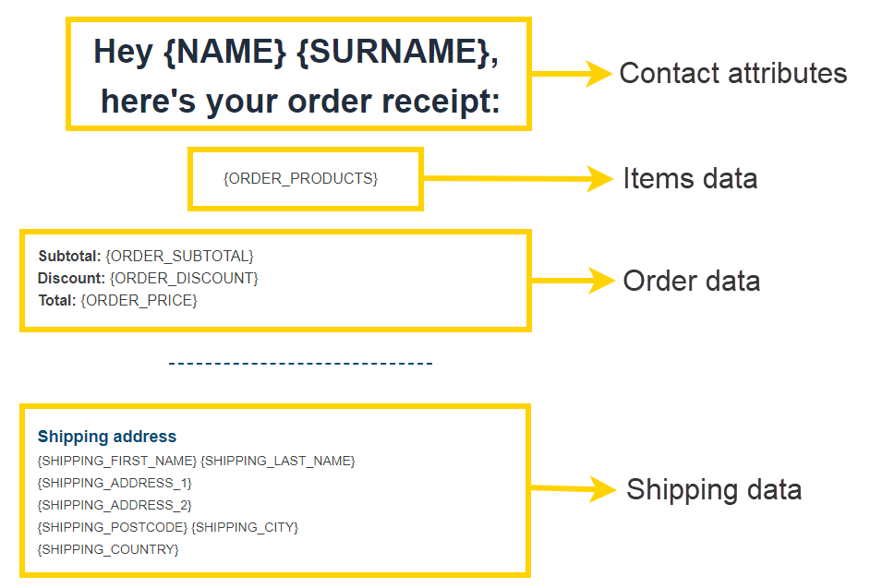Select the {NAME} placeholder in the heading

225,52
